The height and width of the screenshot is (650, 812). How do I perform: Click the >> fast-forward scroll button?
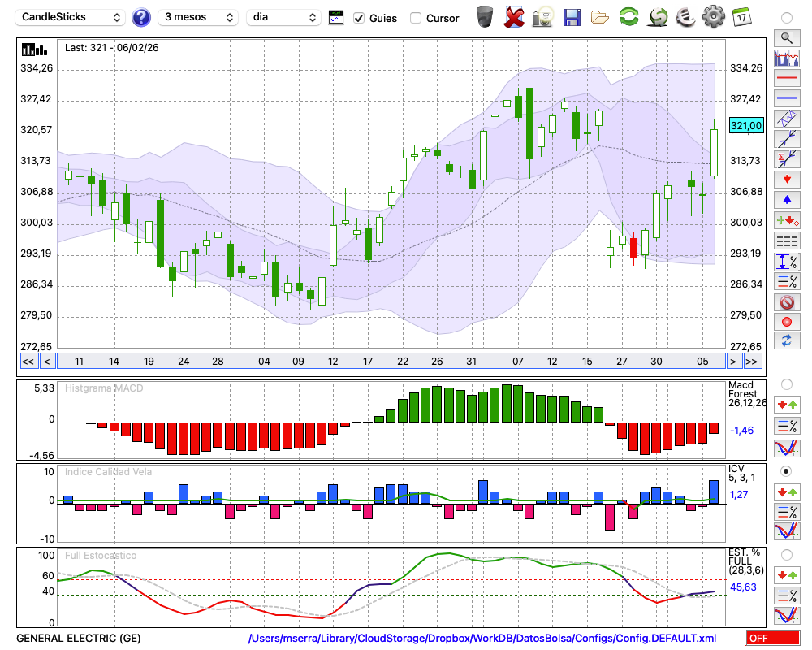[x=752, y=362]
